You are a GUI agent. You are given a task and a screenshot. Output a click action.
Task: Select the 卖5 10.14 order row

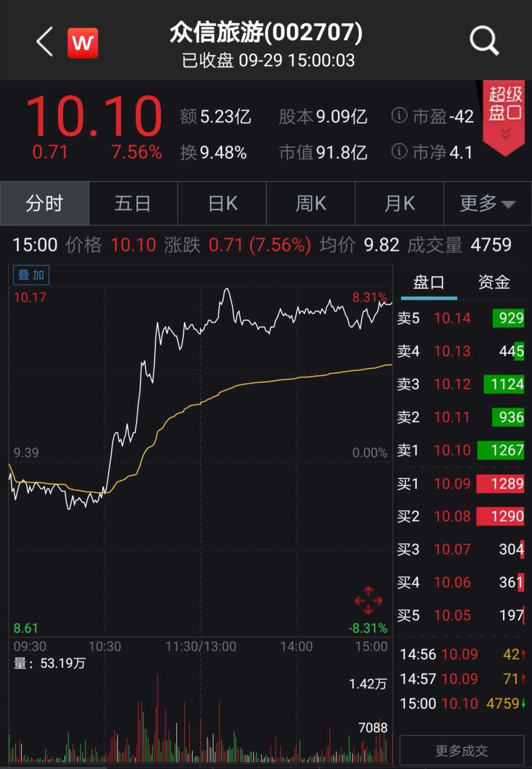(x=461, y=318)
